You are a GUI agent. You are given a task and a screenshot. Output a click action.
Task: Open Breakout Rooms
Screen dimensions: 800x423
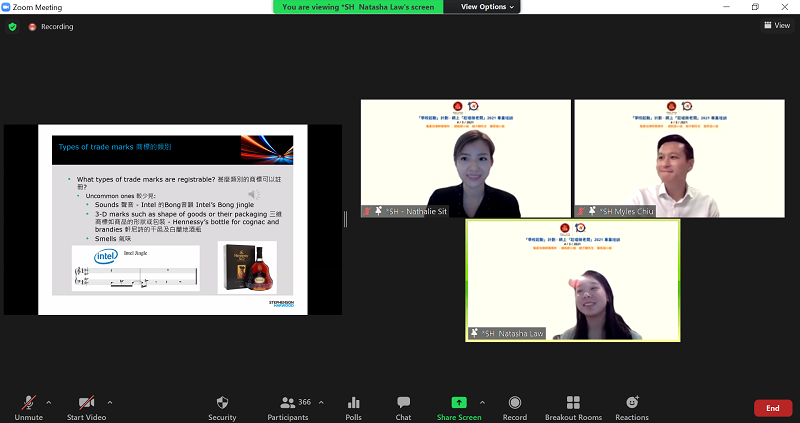(x=573, y=403)
